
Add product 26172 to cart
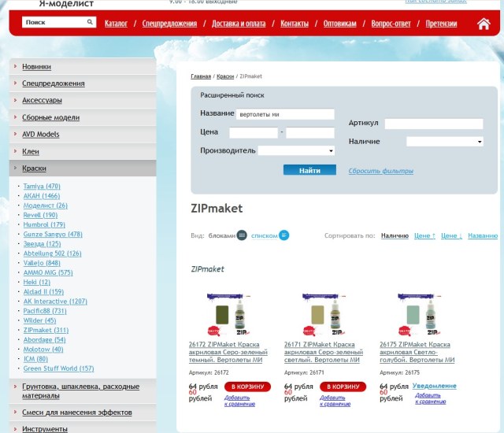click(247, 387)
